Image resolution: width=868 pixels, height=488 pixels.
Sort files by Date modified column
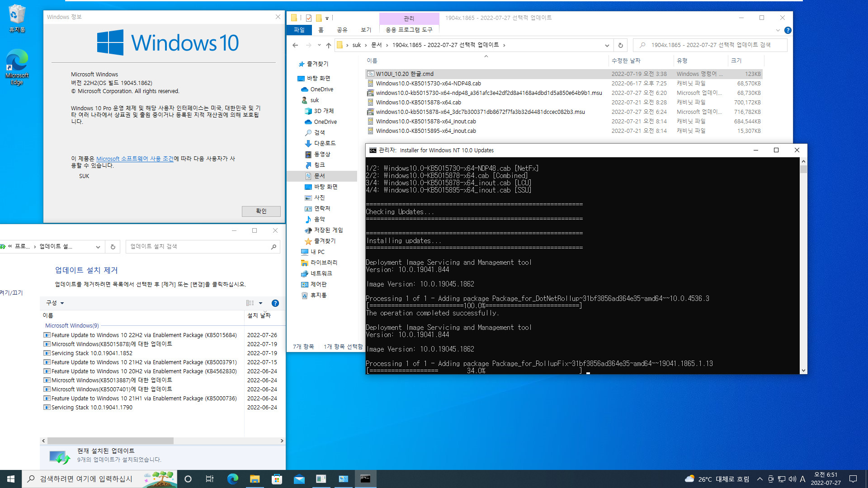641,61
